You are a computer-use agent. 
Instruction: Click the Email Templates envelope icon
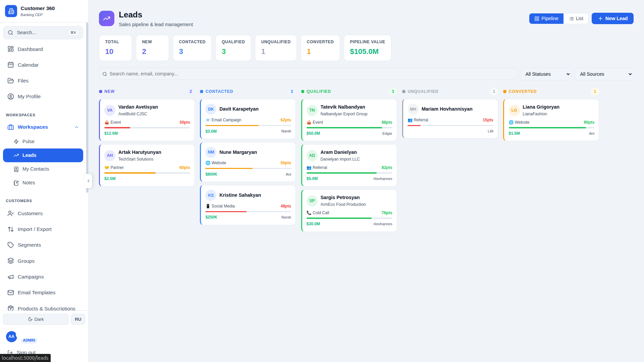point(11,293)
